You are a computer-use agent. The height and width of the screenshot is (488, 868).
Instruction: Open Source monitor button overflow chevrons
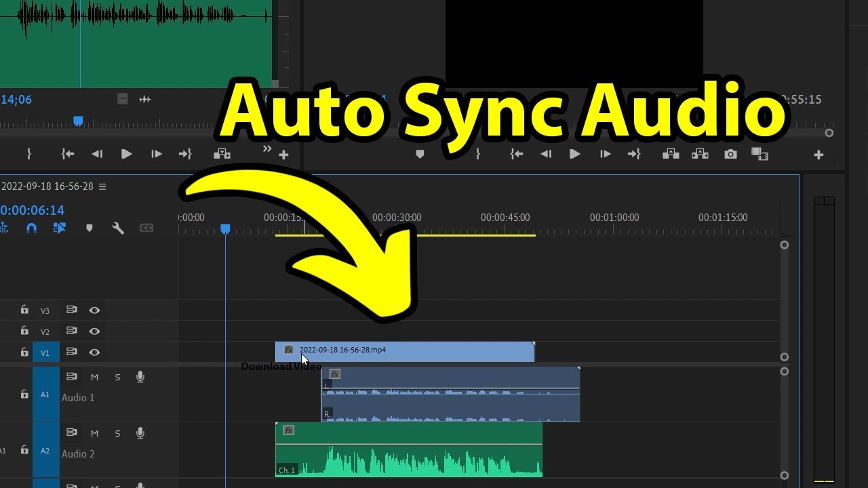tap(267, 149)
